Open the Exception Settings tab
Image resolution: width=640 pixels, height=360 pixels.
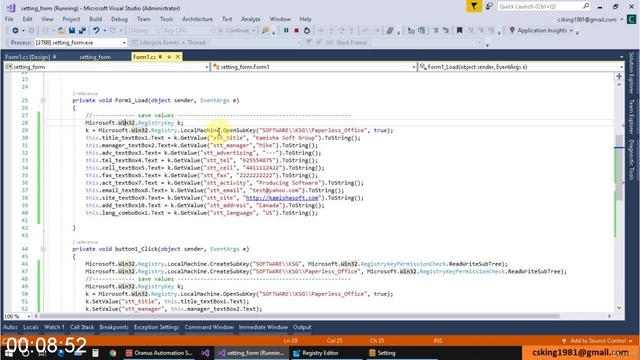(156, 327)
